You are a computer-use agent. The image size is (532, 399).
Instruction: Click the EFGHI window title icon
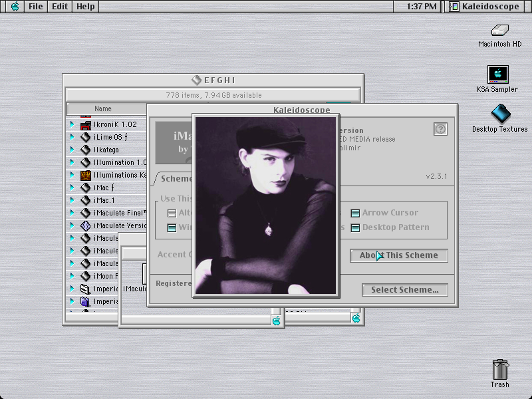click(x=196, y=80)
